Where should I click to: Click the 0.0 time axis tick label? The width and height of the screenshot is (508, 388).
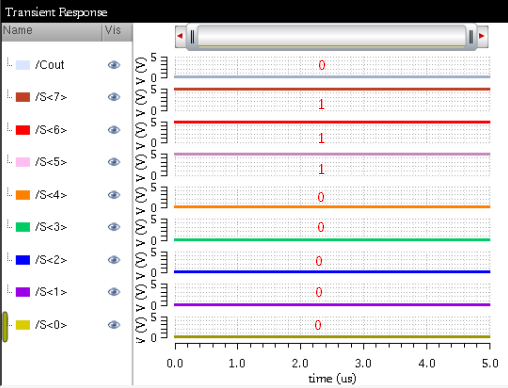click(x=175, y=363)
